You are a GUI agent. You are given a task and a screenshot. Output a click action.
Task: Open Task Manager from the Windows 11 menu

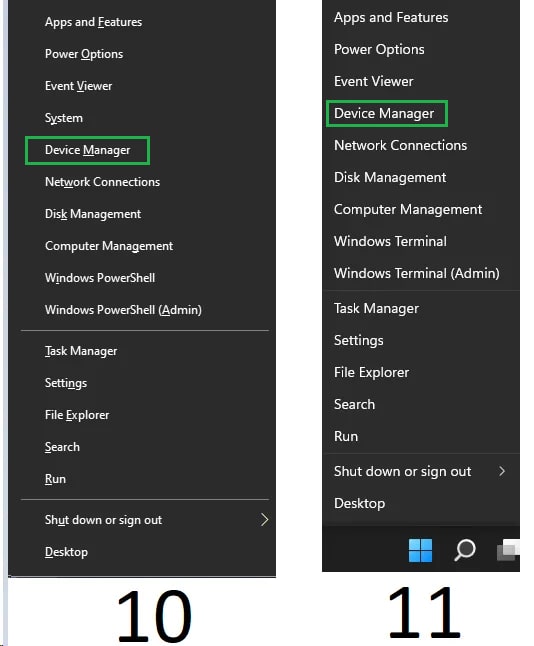376,309
